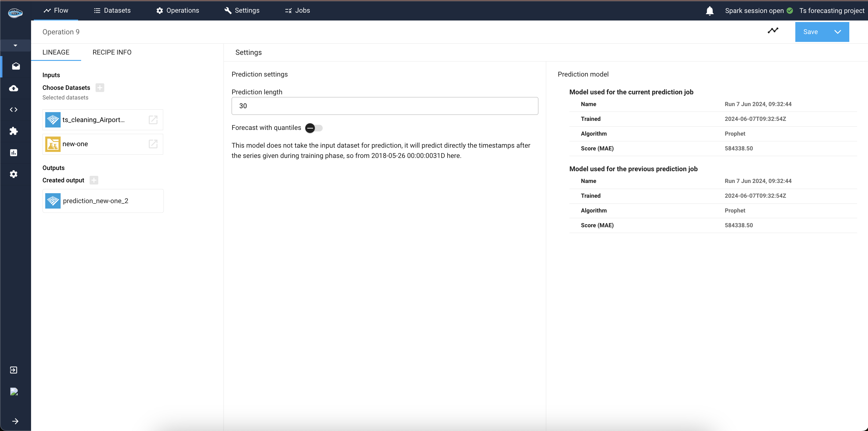Click the notification bell icon
This screenshot has width=868, height=431.
coord(709,11)
